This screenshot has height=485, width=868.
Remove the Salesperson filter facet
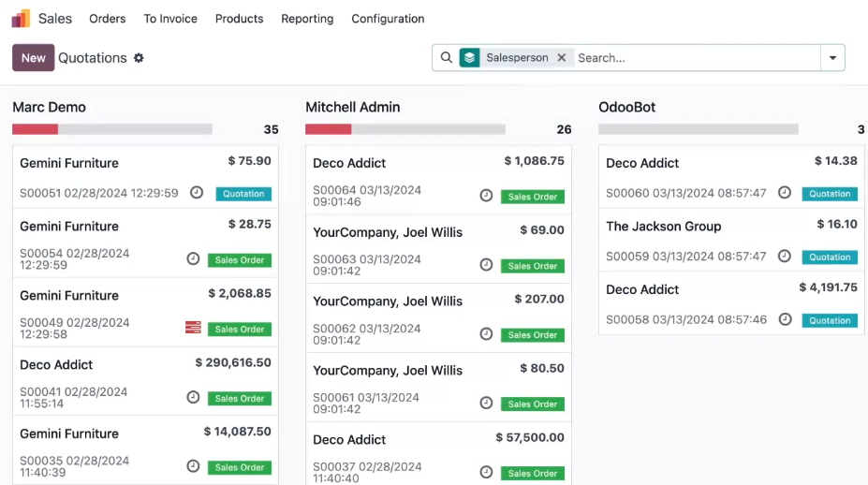[561, 57]
